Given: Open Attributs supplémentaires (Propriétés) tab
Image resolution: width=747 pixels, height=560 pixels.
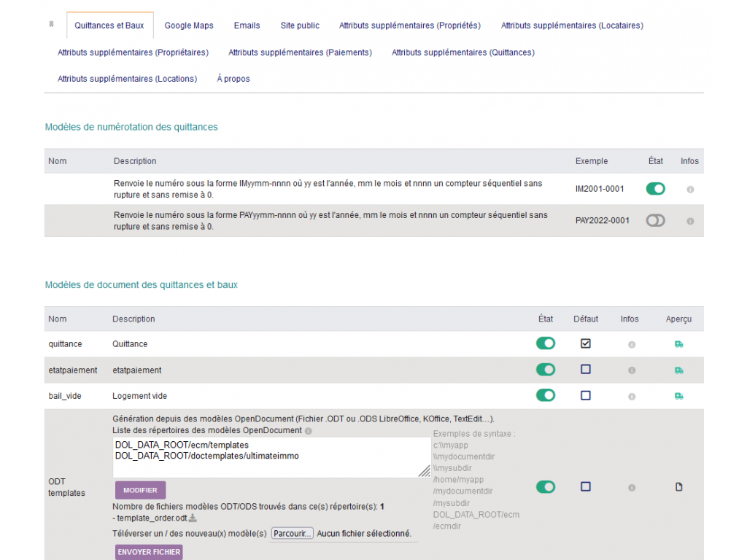Looking at the screenshot, I should point(410,26).
